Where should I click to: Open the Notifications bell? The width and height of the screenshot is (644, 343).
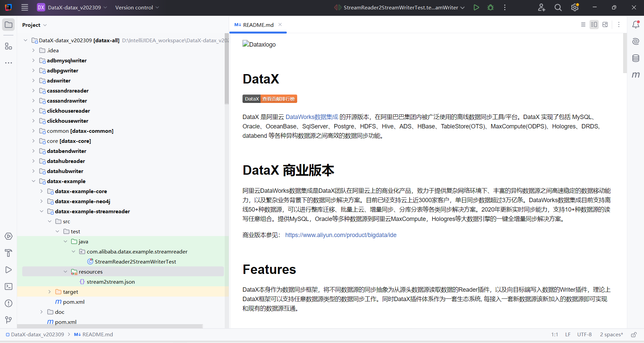636,24
